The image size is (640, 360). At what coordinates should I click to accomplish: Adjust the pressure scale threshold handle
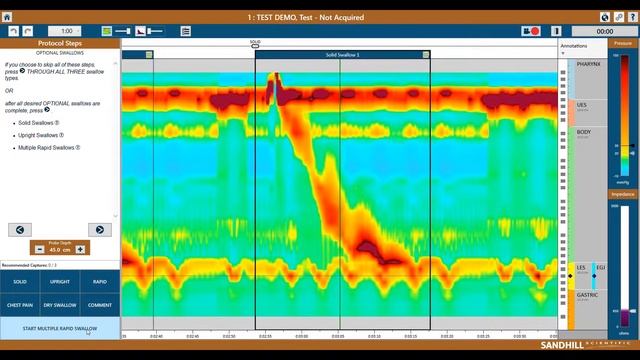coord(632,145)
